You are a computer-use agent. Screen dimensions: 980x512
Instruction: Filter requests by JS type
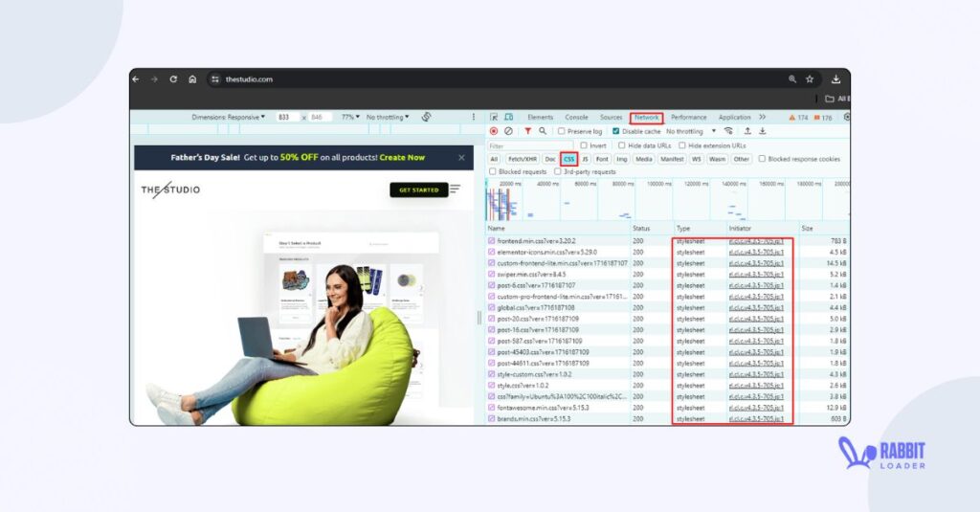tap(585, 159)
